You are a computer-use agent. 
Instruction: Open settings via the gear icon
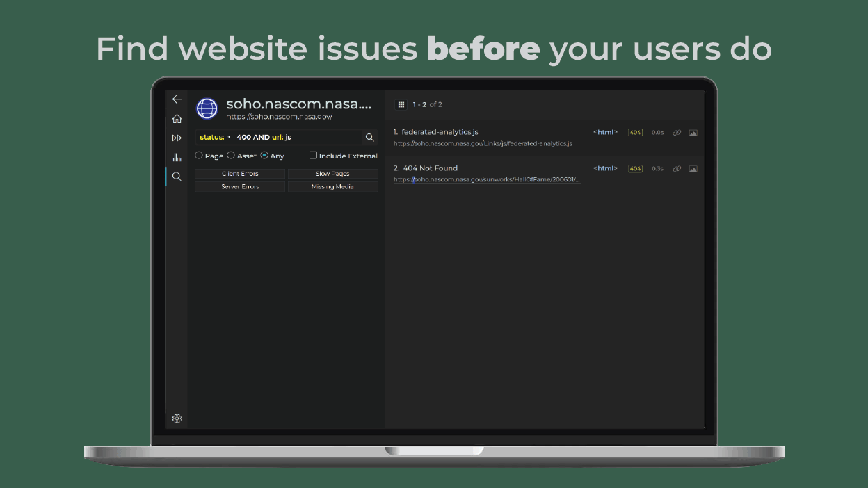(x=177, y=418)
